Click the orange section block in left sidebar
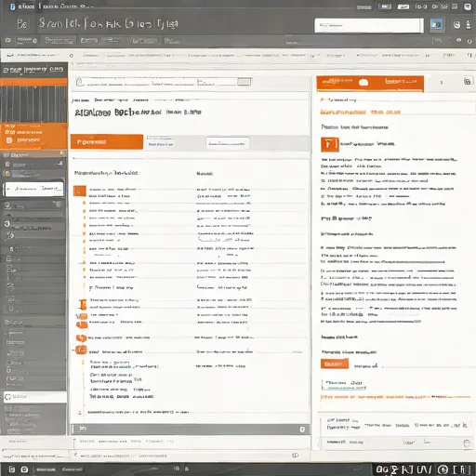Viewport: 476px width, 476px height. (33, 136)
